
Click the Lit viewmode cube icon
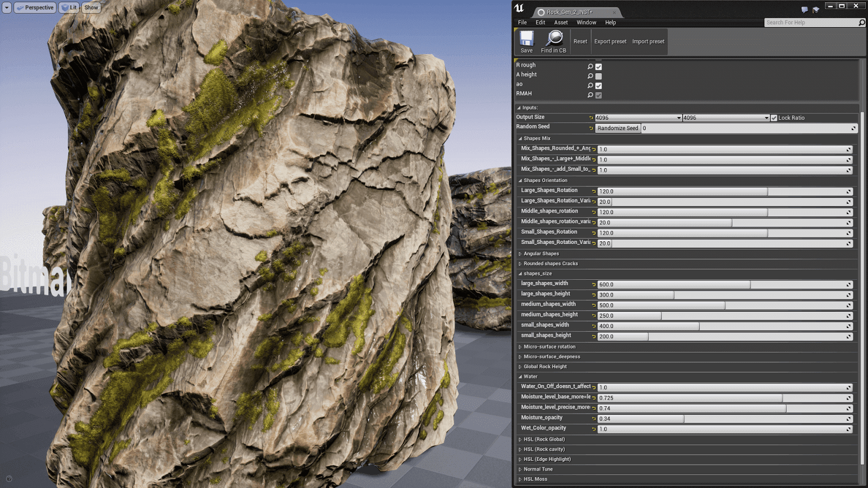tap(65, 7)
